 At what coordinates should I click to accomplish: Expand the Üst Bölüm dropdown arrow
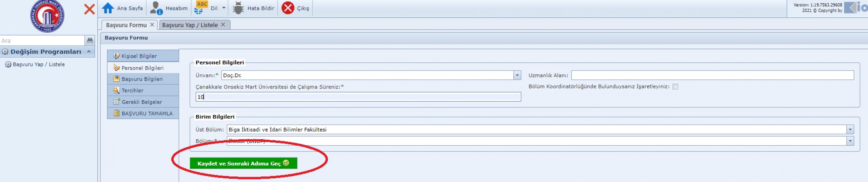coord(850,129)
